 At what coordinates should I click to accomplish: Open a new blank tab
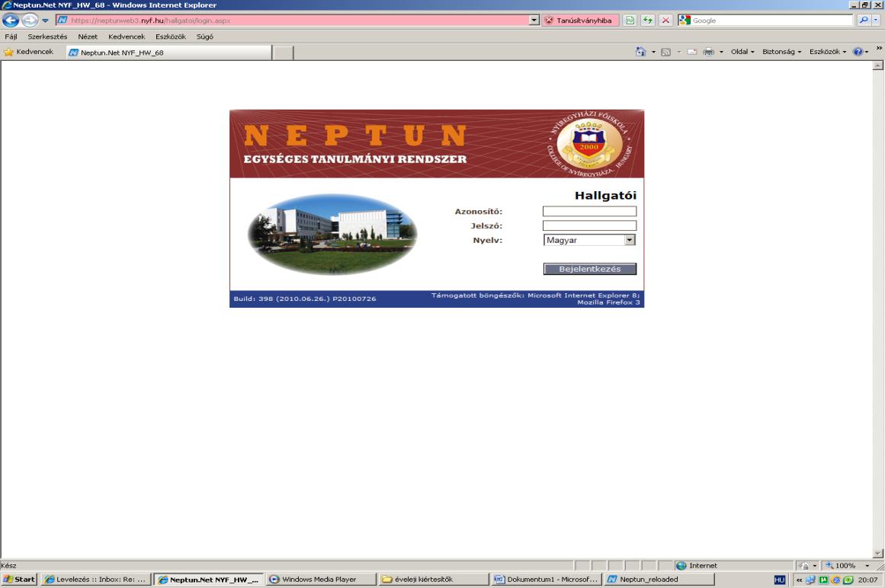283,53
